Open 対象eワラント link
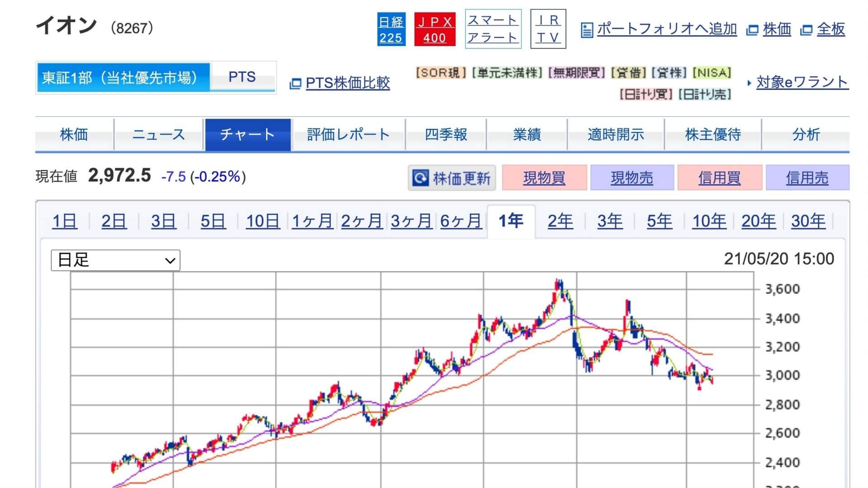The height and width of the screenshot is (488, 868). click(802, 82)
